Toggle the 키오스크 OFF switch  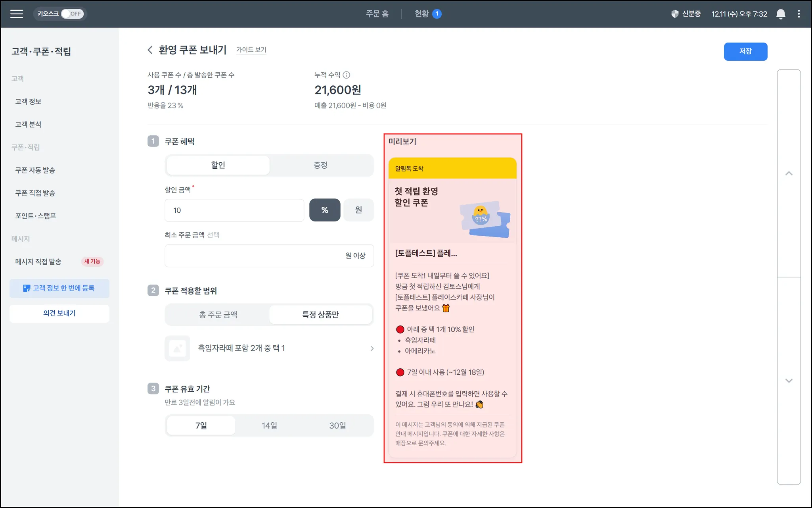pyautogui.click(x=72, y=14)
